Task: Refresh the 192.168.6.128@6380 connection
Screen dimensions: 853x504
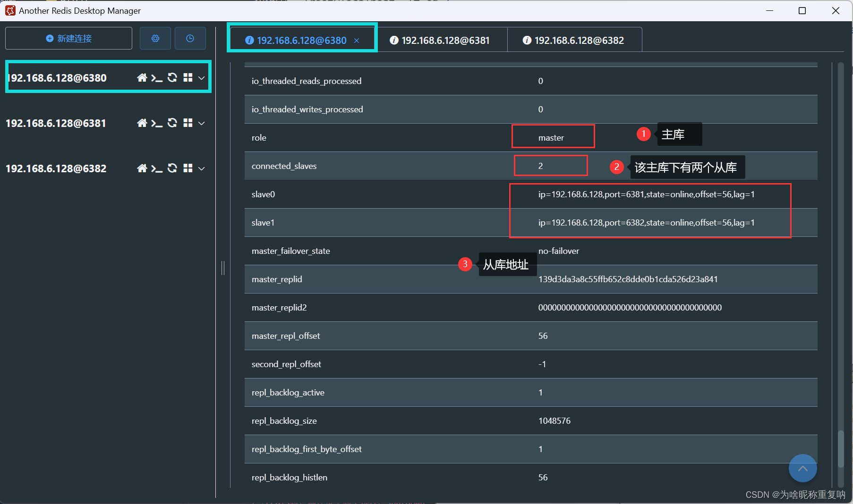Action: [172, 78]
